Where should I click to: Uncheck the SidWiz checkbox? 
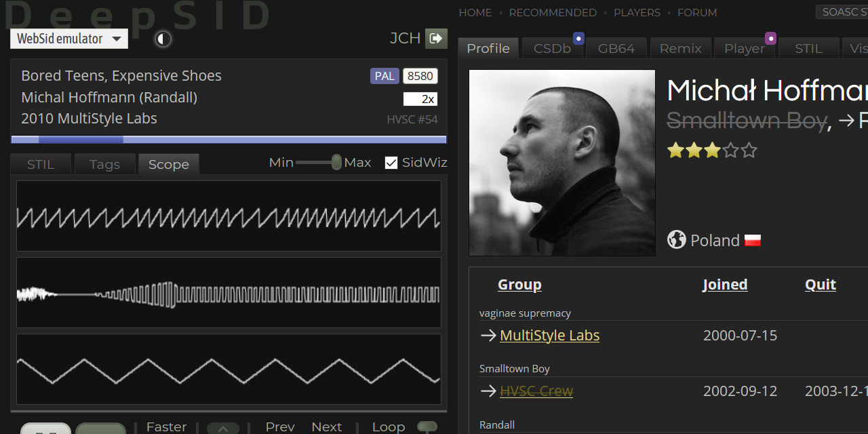coord(391,163)
